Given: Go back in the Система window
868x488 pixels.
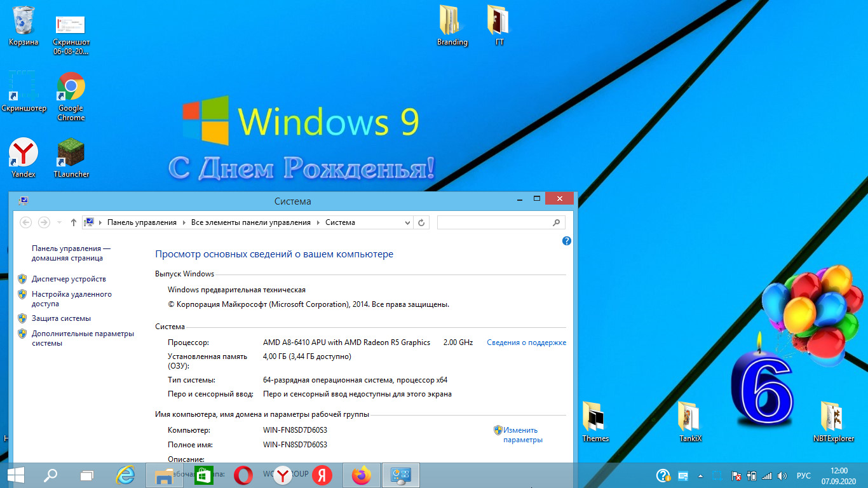Looking at the screenshot, I should [x=26, y=222].
